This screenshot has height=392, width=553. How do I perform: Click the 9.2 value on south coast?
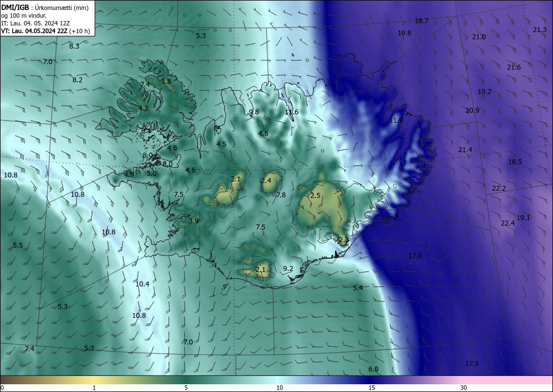288,269
